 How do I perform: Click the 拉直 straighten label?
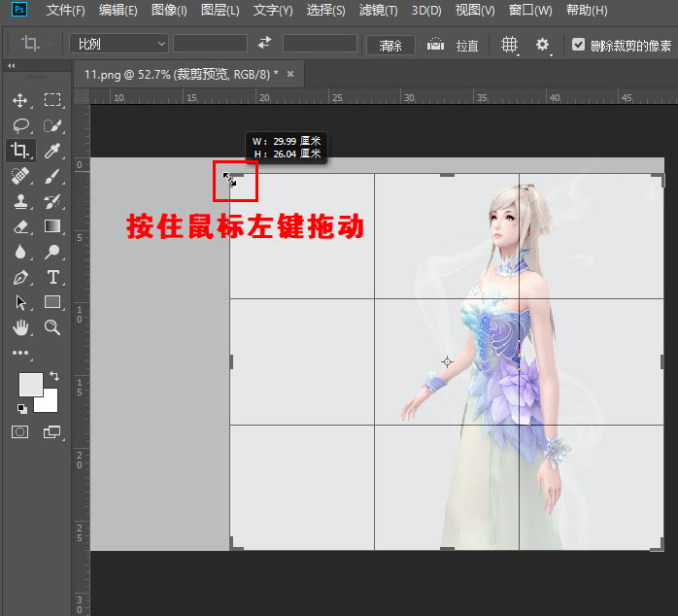(x=467, y=46)
